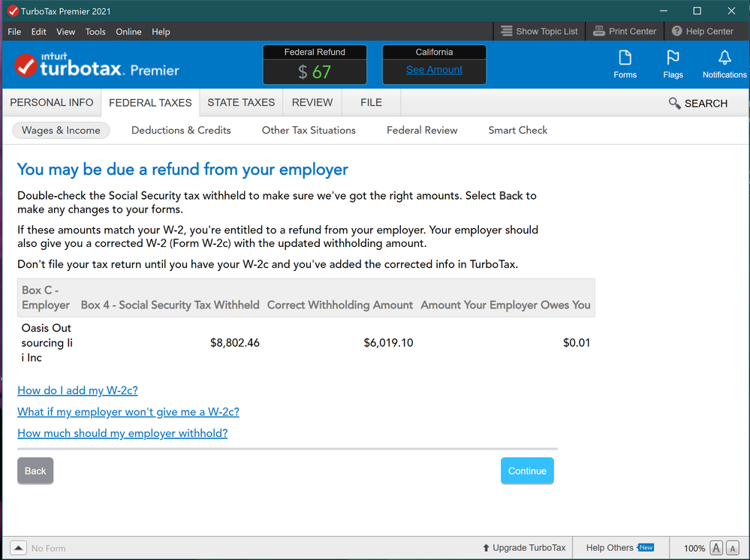Switch to Personal Info tab
Viewport: 750px width, 560px height.
(x=52, y=102)
